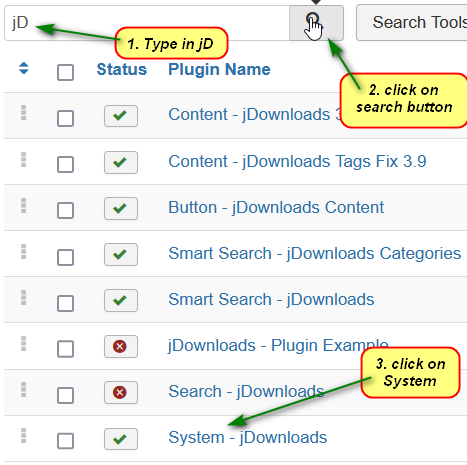The width and height of the screenshot is (467, 465).
Task: Enable Search - jDownloads status icon
Action: click(121, 392)
